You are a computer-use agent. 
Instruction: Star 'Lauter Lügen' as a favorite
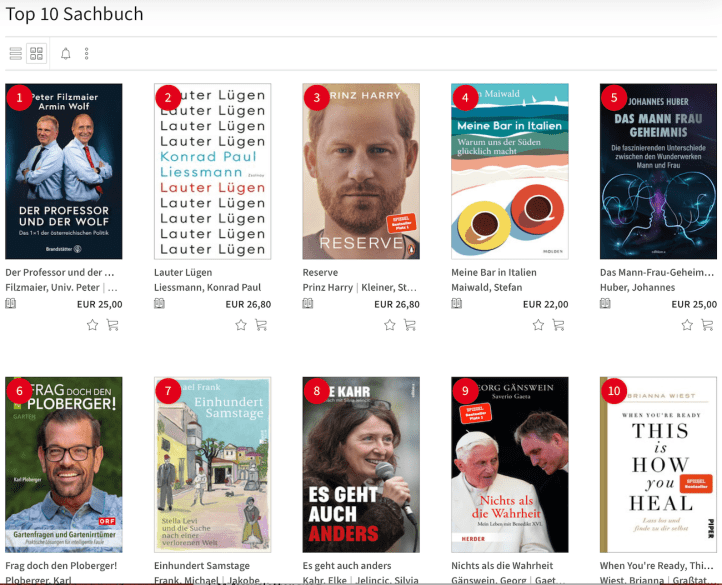(x=241, y=325)
